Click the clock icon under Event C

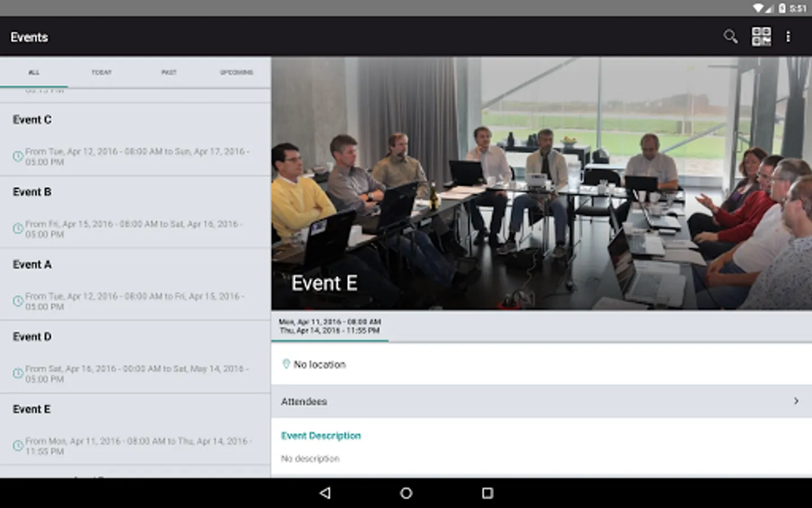18,156
